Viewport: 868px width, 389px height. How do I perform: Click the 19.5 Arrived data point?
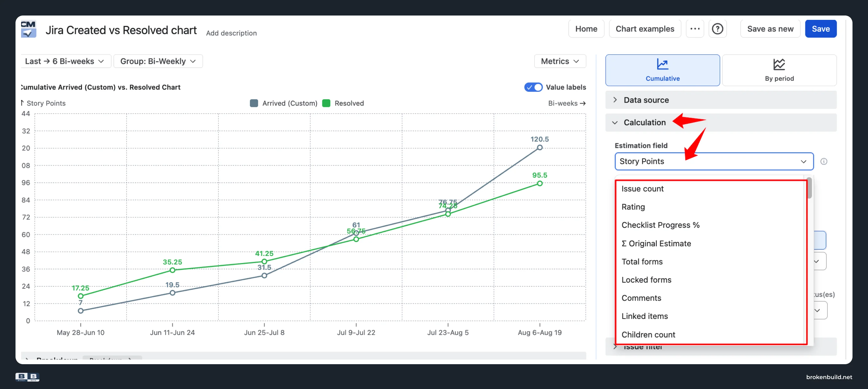pos(172,293)
